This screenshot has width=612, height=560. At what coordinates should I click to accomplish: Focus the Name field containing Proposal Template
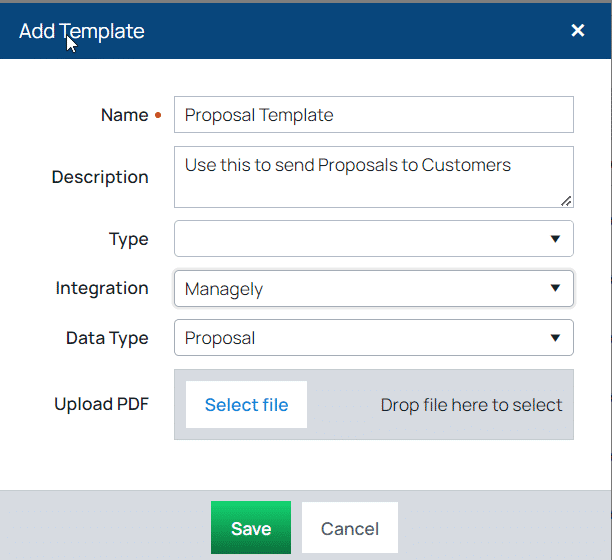point(373,115)
